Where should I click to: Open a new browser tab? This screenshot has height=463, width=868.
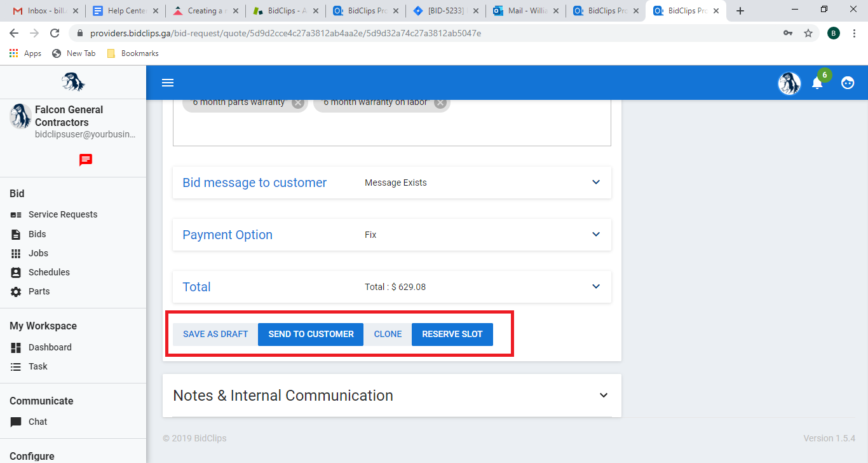[x=740, y=11]
